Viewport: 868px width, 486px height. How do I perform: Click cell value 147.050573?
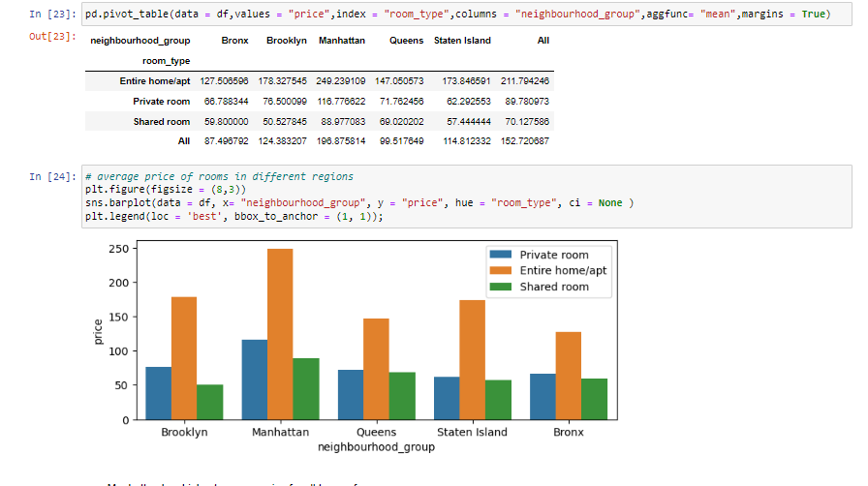(x=399, y=81)
